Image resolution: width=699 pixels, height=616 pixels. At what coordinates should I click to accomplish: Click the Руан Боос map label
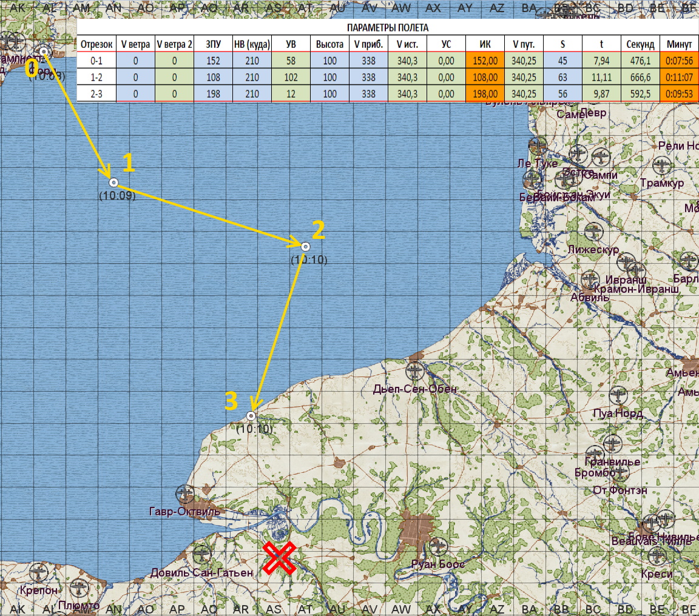click(x=437, y=564)
